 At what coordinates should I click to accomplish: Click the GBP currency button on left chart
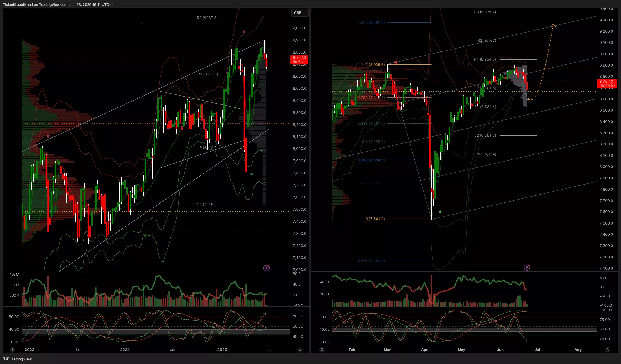299,13
